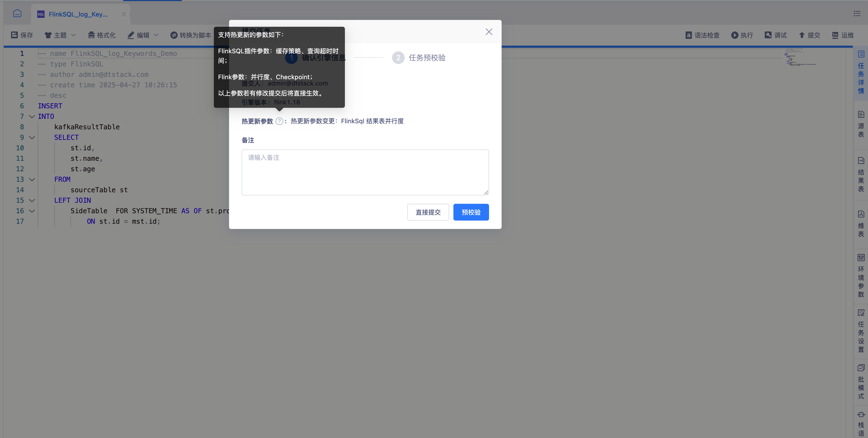Switch to the FlinkSQL_log_Key... tab
The height and width of the screenshot is (438, 868).
(x=78, y=14)
